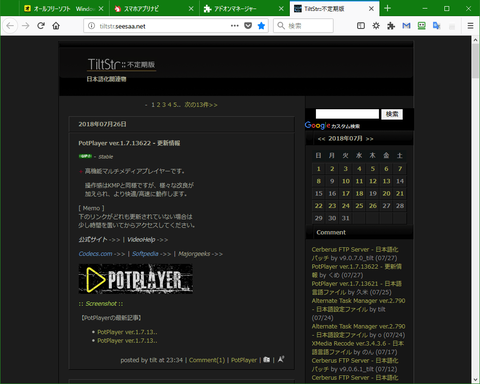Click the scrollbar down arrow

click(x=476, y=380)
